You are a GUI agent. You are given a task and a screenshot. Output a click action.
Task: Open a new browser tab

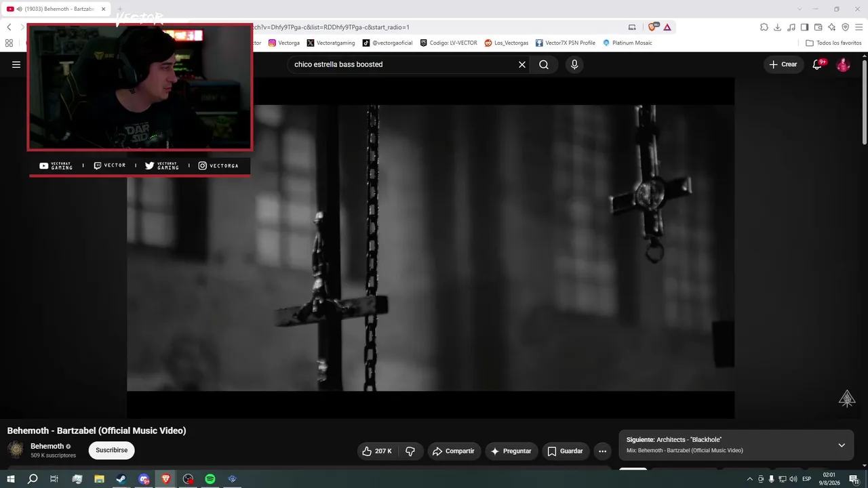pyautogui.click(x=120, y=9)
